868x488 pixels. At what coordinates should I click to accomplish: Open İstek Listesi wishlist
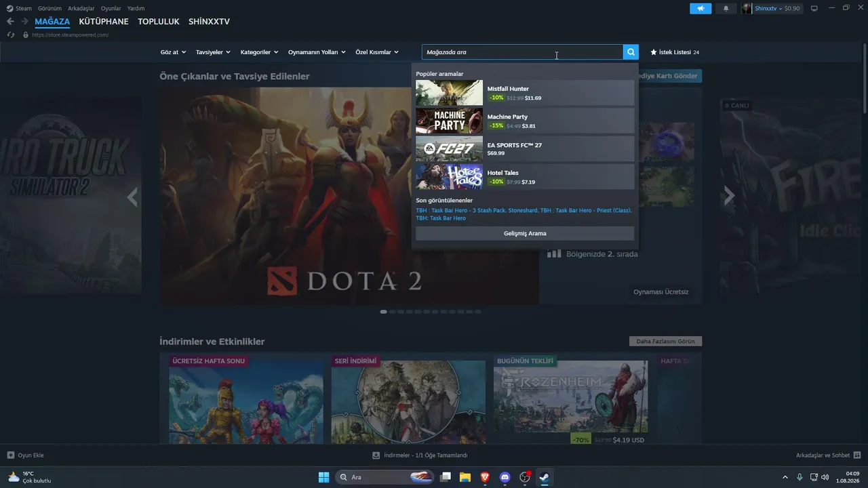675,52
